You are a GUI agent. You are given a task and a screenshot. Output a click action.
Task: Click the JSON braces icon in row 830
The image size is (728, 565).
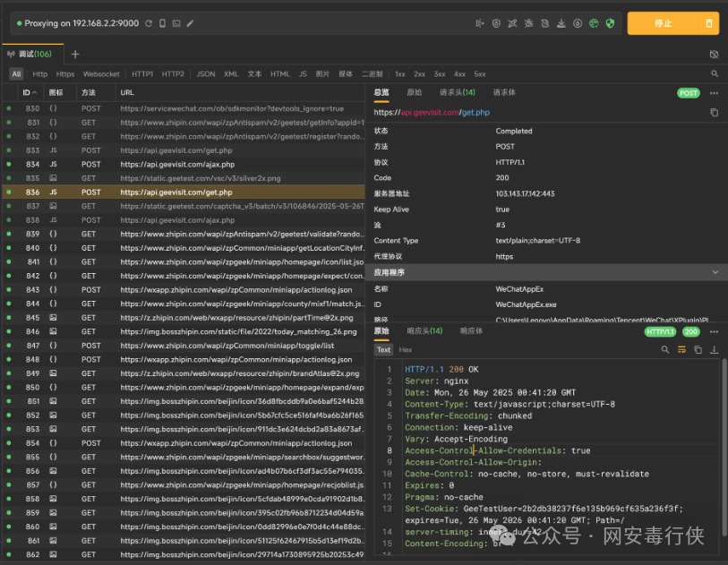54,108
